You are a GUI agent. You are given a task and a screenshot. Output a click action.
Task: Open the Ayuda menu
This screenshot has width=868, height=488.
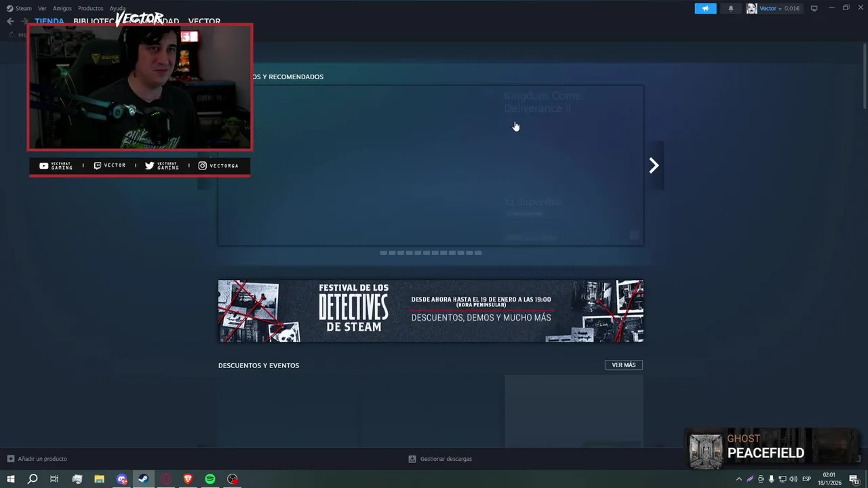117,8
